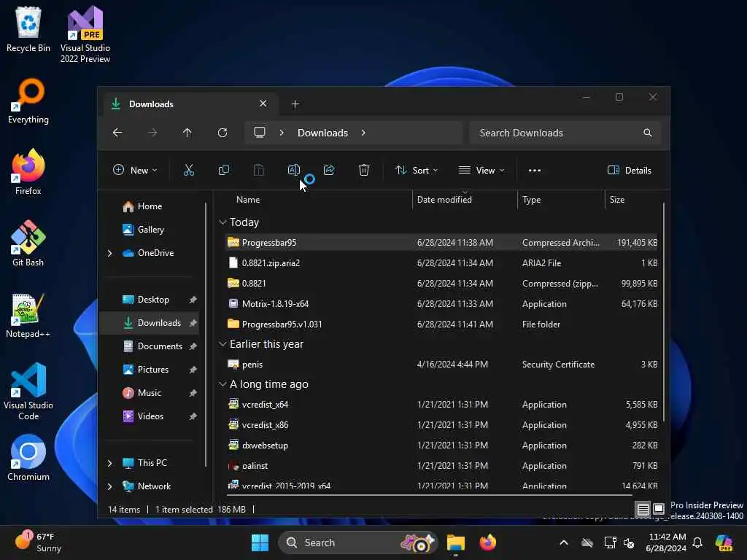The width and height of the screenshot is (747, 560).
Task: Open the New dropdown menu
Action: 135,171
